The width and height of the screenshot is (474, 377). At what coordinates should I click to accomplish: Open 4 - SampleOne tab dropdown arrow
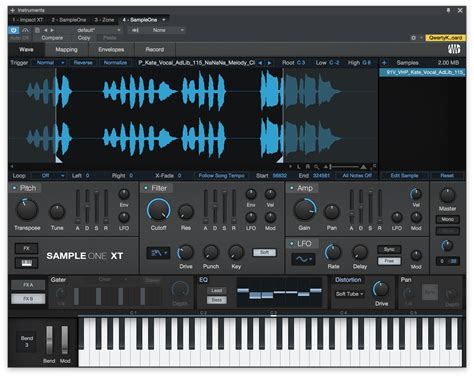point(164,20)
